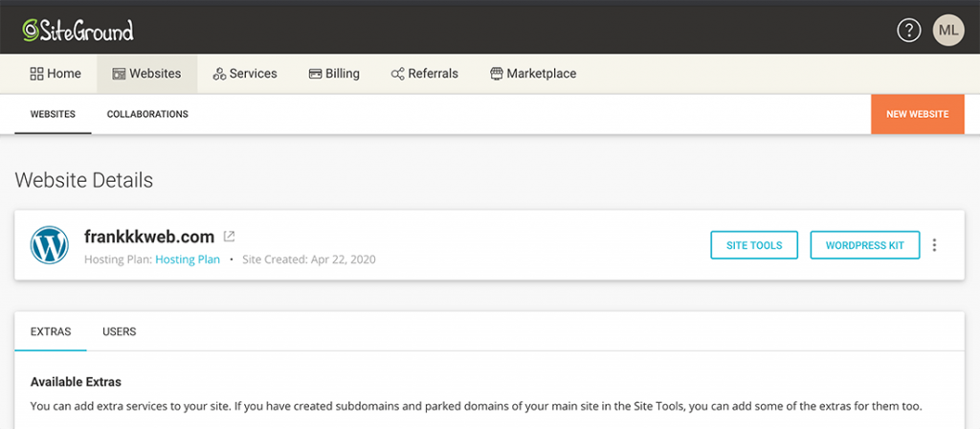Click the Billing card icon
The height and width of the screenshot is (429, 980).
[x=315, y=74]
